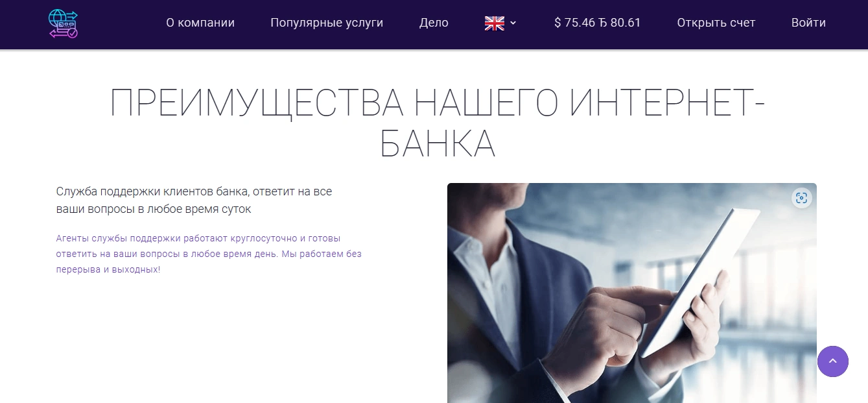This screenshot has height=403, width=868.
Task: Click the Открыть счет link
Action: [x=716, y=23]
